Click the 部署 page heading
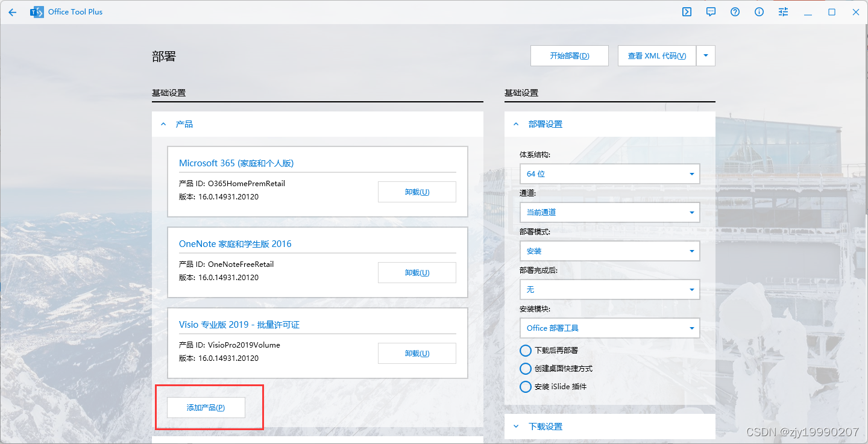The image size is (868, 444). pyautogui.click(x=164, y=56)
